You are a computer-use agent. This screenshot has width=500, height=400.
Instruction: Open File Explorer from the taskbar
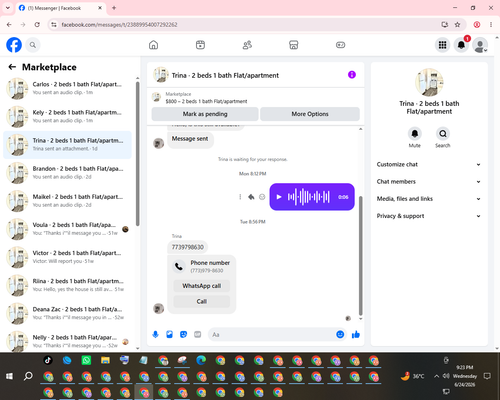105,360
